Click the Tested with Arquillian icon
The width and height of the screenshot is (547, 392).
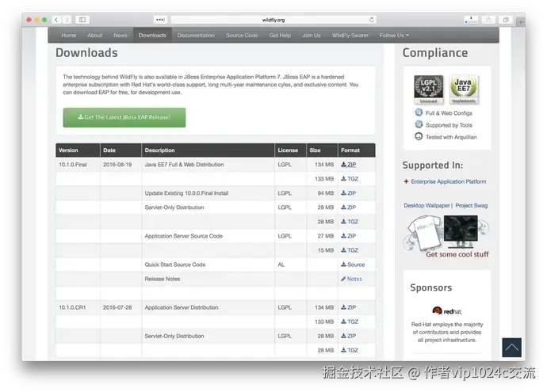[419, 136]
